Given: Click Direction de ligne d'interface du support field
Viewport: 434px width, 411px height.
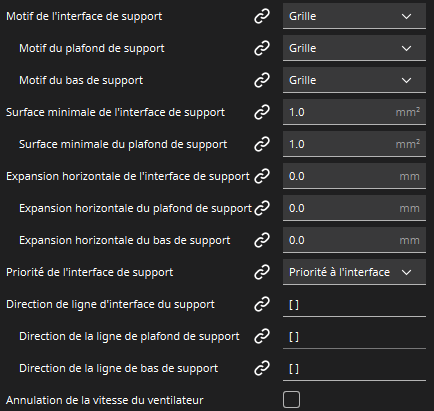Looking at the screenshot, I should [354, 304].
